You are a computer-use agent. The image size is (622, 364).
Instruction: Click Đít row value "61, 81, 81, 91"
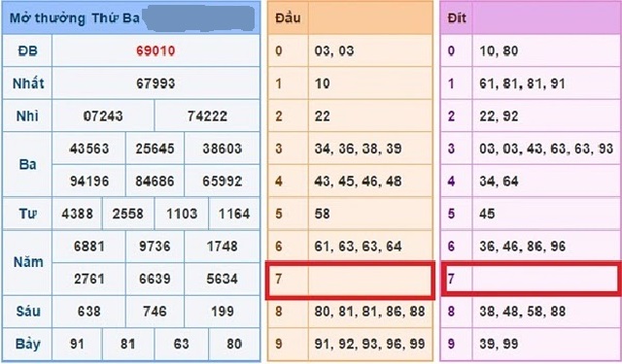tap(522, 83)
